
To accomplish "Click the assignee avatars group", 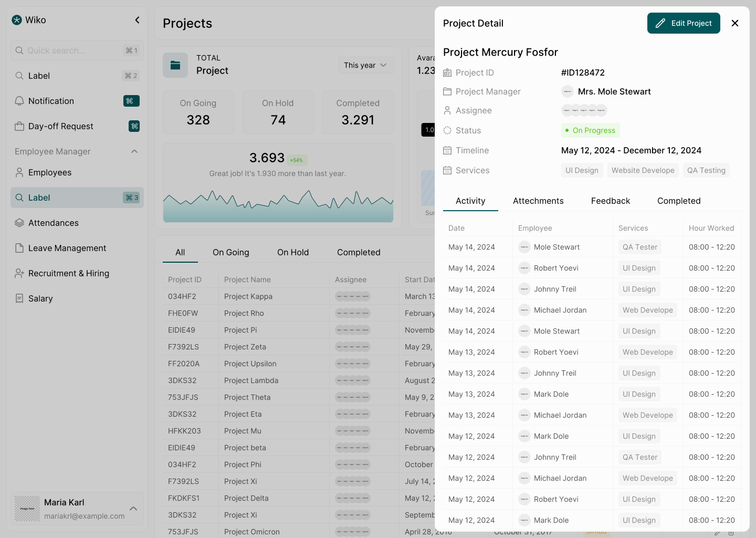I will (x=584, y=110).
